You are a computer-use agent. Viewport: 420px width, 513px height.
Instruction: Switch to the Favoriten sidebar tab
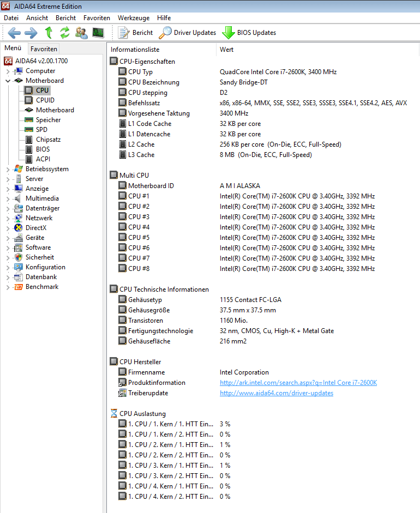coord(44,49)
